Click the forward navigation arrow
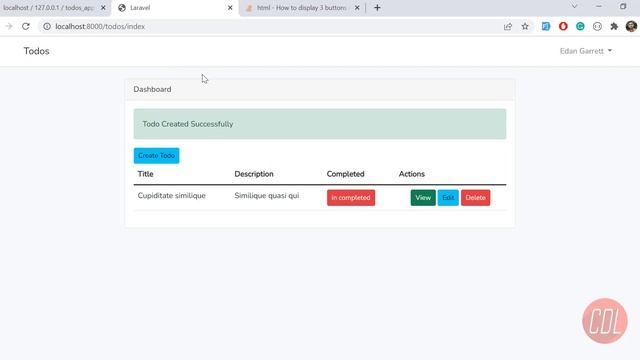The height and width of the screenshot is (360, 640). (x=9, y=27)
